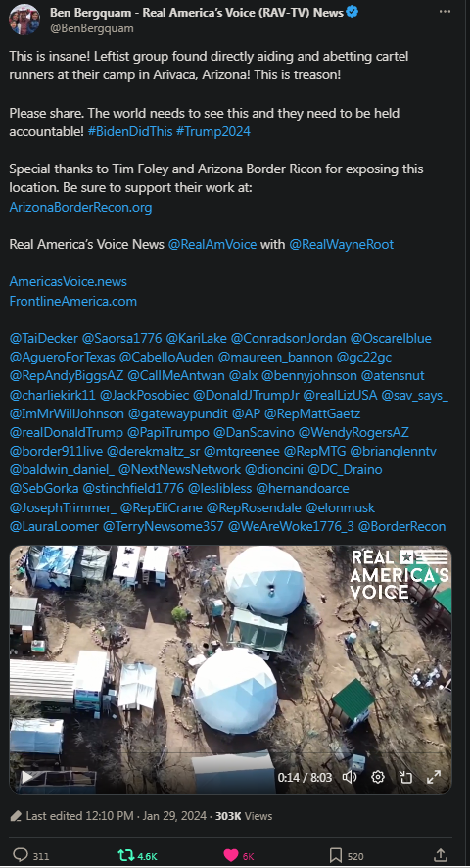Click the repost arrows icon
Image resolution: width=470 pixels, height=868 pixels.
pyautogui.click(x=126, y=855)
